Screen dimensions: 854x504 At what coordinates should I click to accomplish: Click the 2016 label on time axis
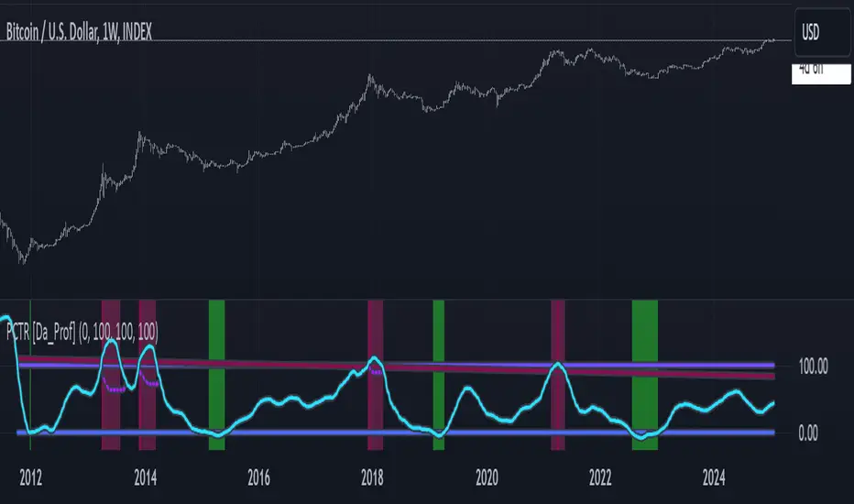coord(258,477)
